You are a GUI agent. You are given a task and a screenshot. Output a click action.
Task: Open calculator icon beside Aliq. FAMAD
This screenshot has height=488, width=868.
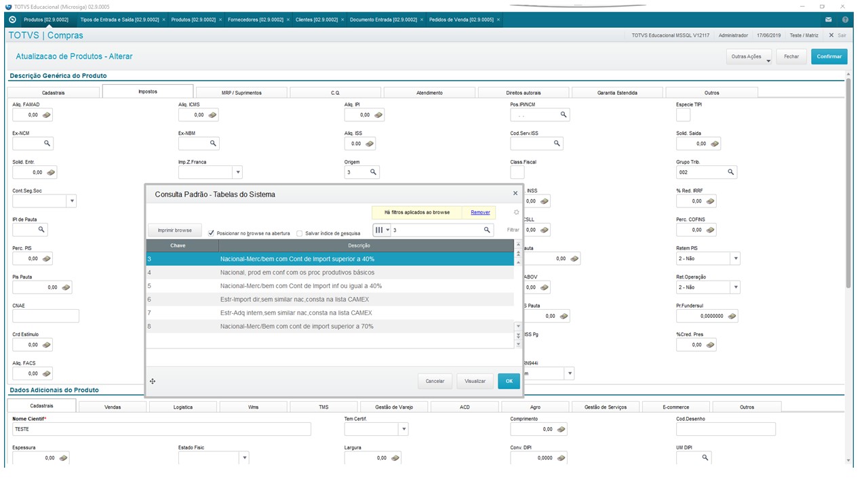coord(47,115)
